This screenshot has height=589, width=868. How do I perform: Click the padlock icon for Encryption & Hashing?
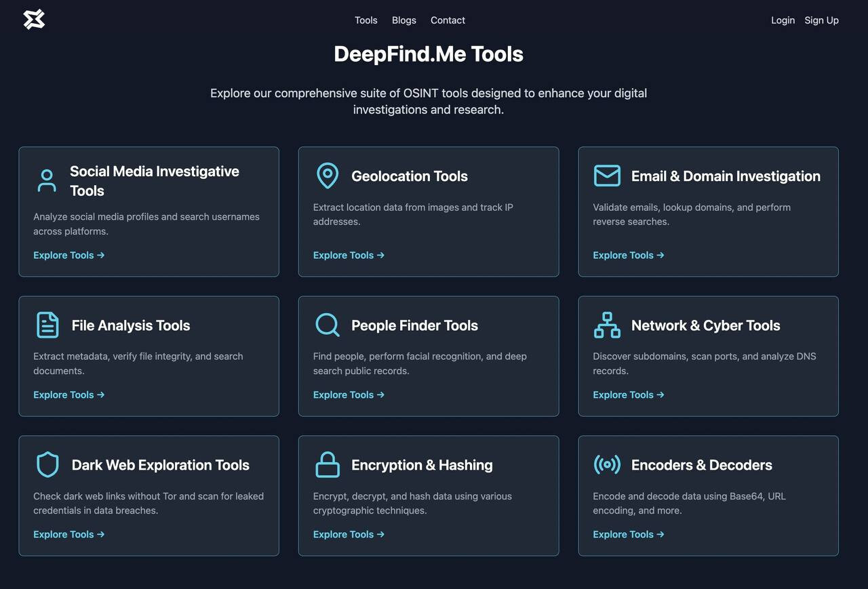tap(328, 464)
